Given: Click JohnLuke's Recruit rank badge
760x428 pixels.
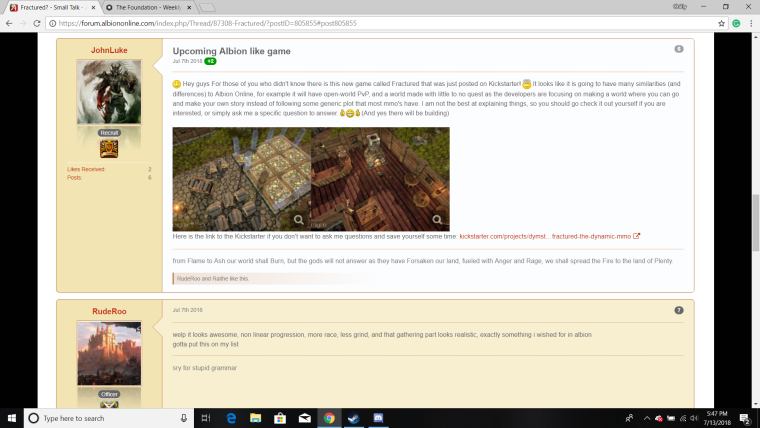Looking at the screenshot, I should pyautogui.click(x=109, y=133).
